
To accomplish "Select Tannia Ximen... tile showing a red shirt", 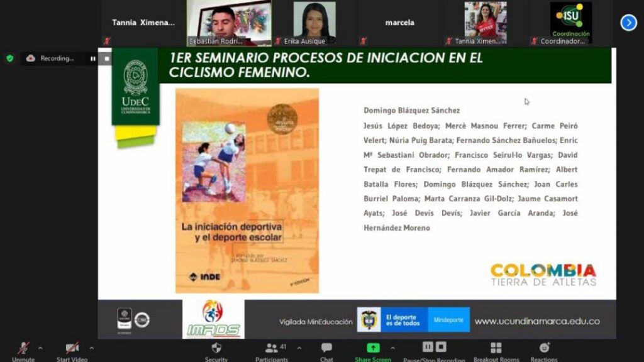I will tap(486, 23).
